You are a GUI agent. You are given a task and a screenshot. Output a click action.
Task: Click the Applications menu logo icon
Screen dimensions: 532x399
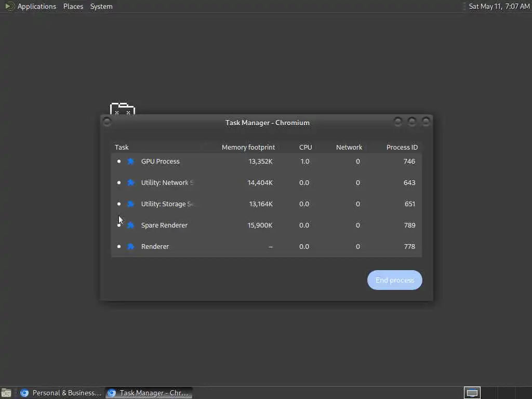9,6
